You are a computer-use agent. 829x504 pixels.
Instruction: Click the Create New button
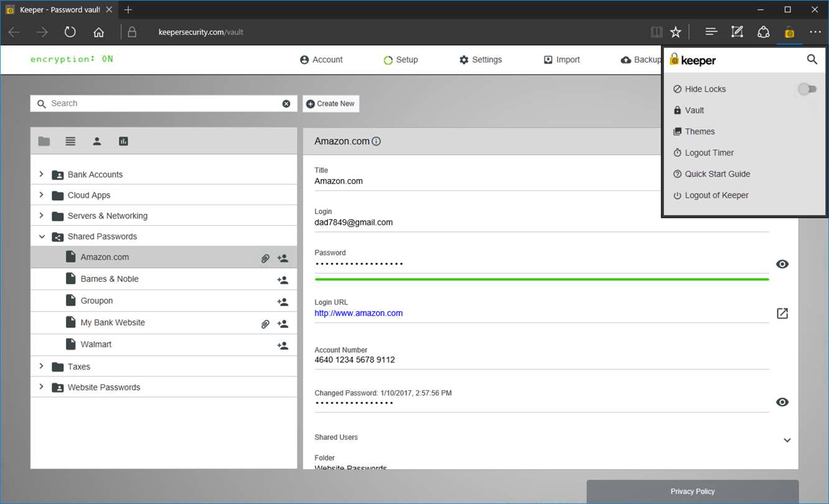(330, 104)
